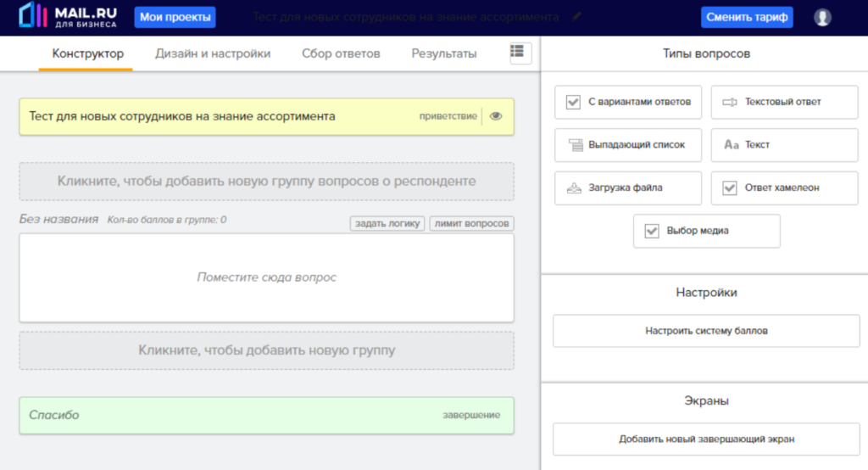Viewport: 868px width, 470px height.
Task: Choose the Выпадающий список question type
Action: 628,144
